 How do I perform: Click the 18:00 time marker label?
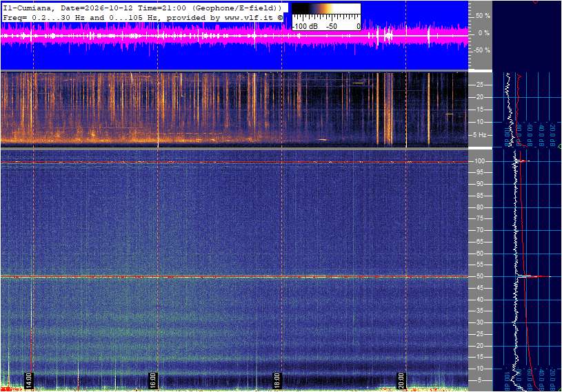point(277,380)
